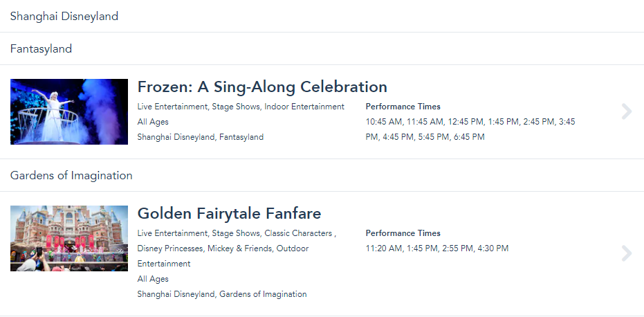Click the Frozen: A Sing-Along Celebration title
The height and width of the screenshot is (317, 644).
(x=262, y=87)
